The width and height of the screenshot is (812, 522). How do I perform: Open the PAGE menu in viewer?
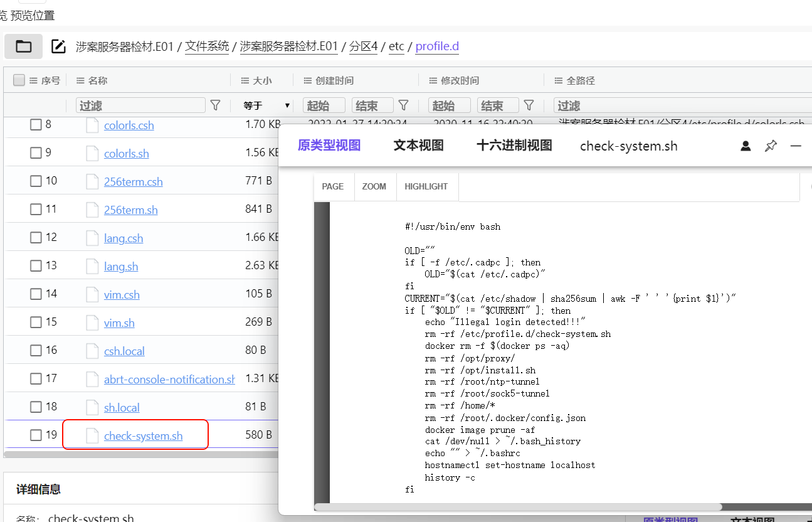333,186
